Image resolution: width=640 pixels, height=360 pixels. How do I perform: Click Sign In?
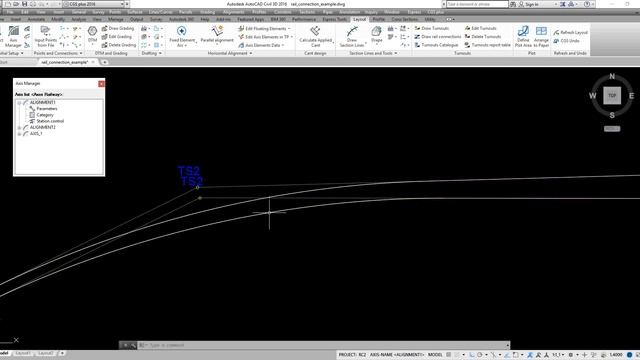tap(531, 4)
